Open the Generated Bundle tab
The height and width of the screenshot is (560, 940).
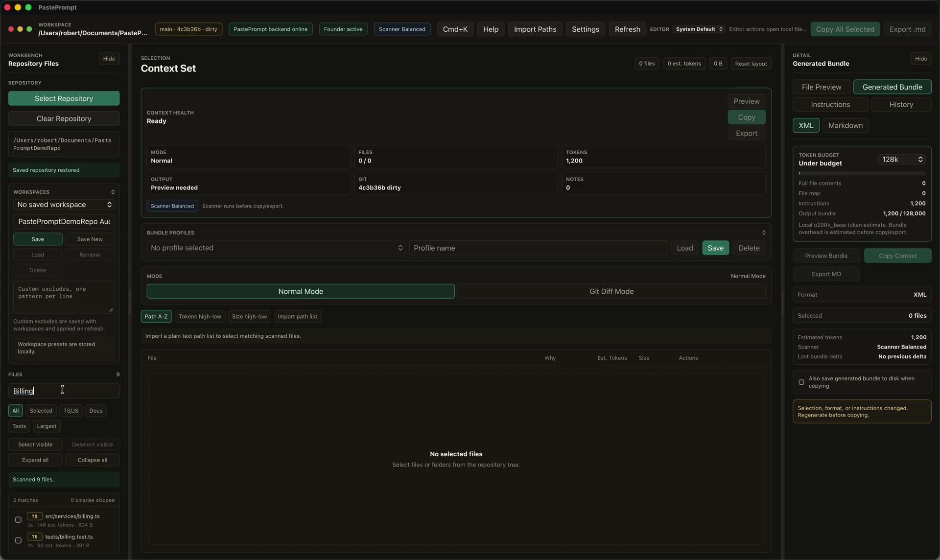pyautogui.click(x=892, y=87)
